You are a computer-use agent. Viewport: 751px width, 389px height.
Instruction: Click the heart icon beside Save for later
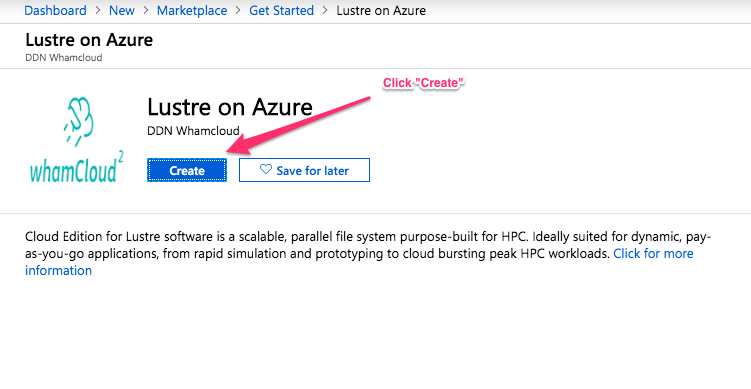[266, 169]
